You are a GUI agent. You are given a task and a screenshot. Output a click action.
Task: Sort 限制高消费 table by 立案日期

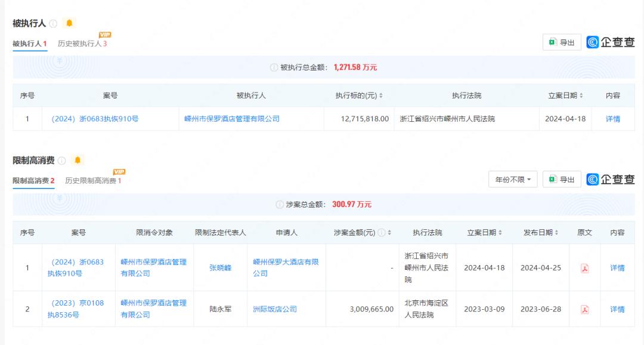500,233
